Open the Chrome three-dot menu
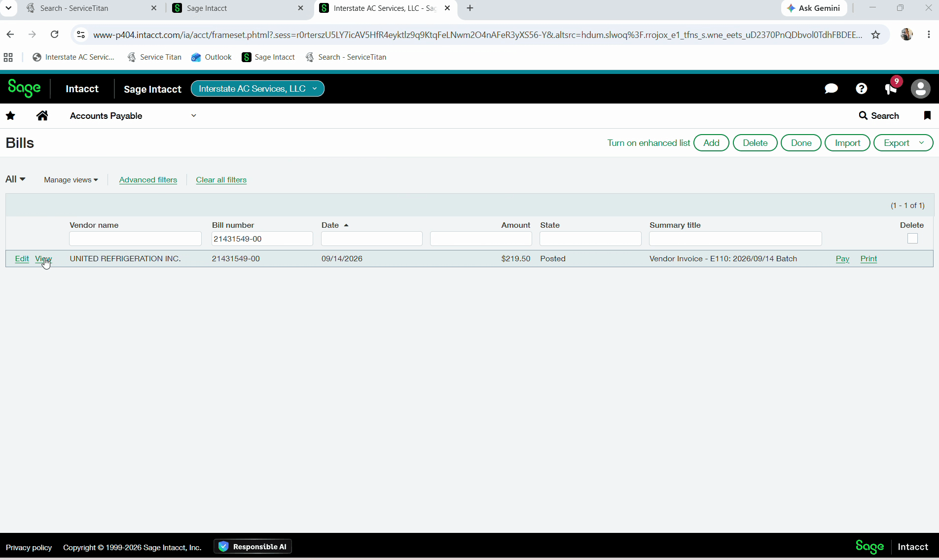This screenshot has height=560, width=939. (x=929, y=35)
